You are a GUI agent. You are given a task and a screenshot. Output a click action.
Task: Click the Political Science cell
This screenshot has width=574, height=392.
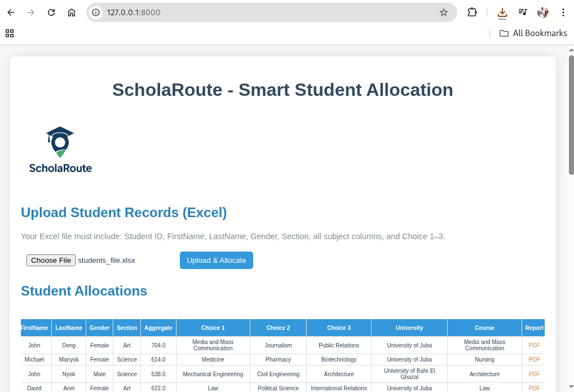point(278,388)
